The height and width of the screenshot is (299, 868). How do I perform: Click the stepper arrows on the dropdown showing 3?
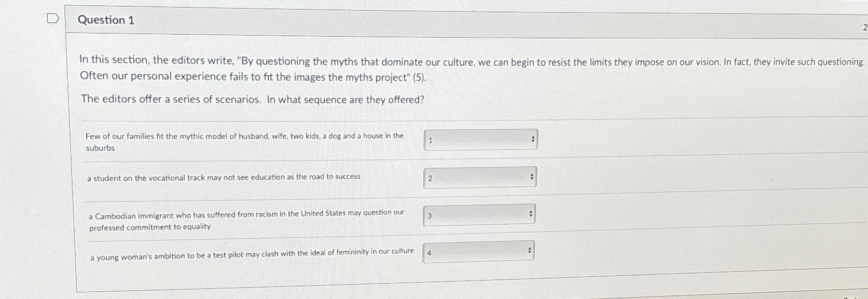pyautogui.click(x=530, y=213)
